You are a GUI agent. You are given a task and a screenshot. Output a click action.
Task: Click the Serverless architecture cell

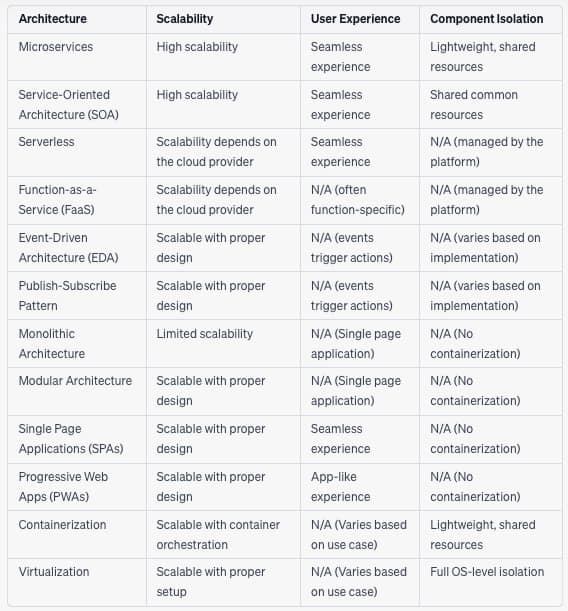[x=46, y=141]
